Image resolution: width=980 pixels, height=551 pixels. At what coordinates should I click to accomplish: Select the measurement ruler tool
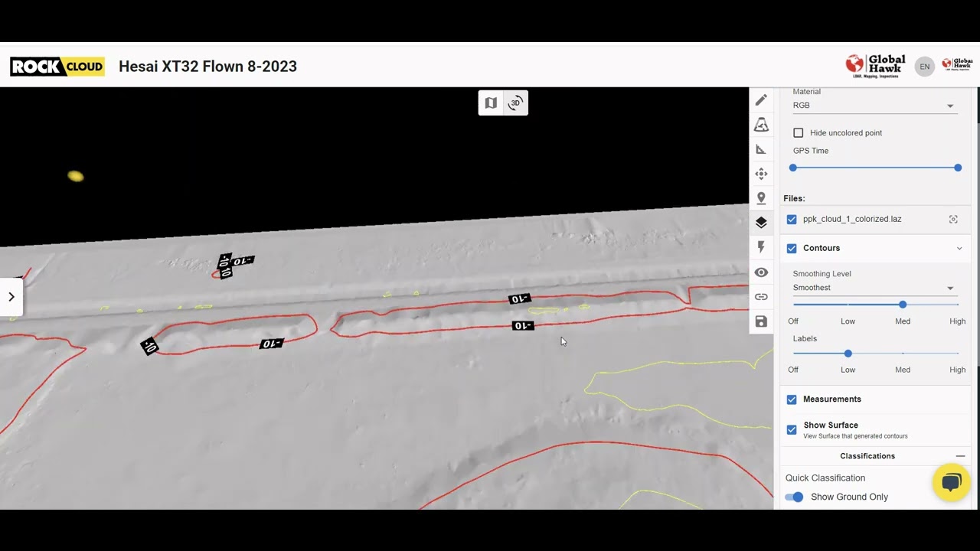(761, 149)
